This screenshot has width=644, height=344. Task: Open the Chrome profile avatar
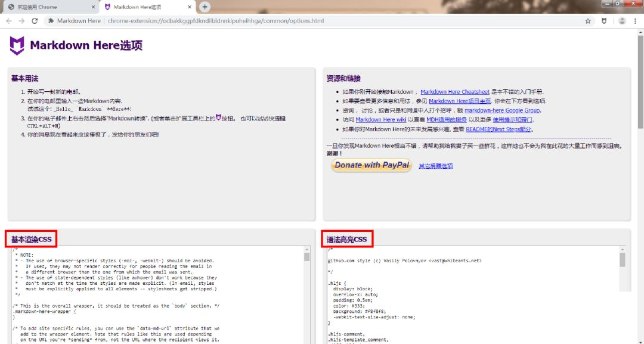coord(622,21)
